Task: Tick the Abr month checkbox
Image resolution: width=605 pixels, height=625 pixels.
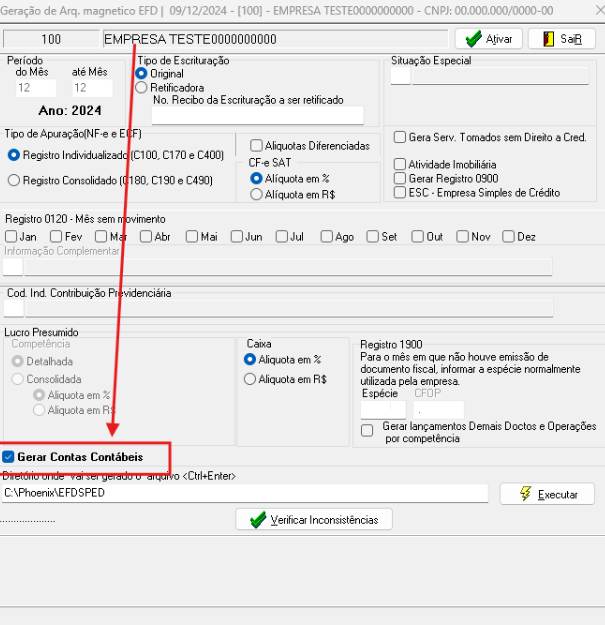Action: (146, 236)
